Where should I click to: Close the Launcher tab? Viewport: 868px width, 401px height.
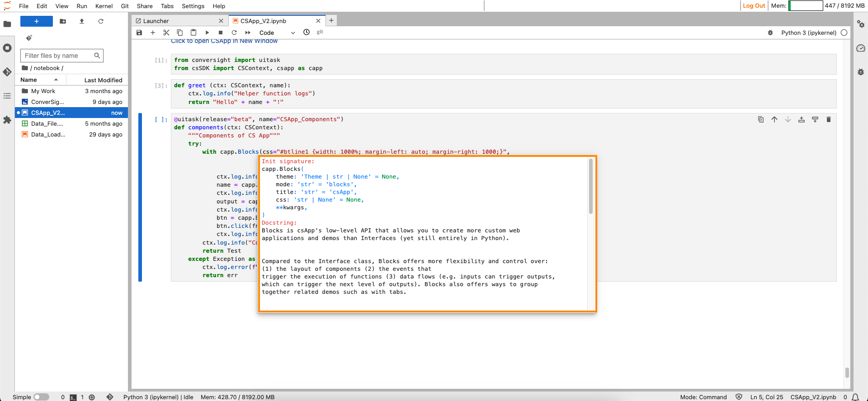[221, 21]
